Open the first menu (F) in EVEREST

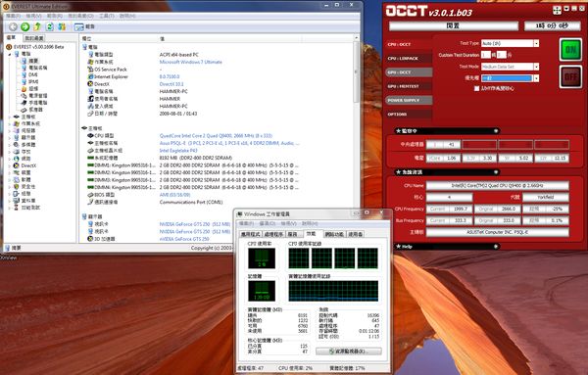pyautogui.click(x=13, y=16)
